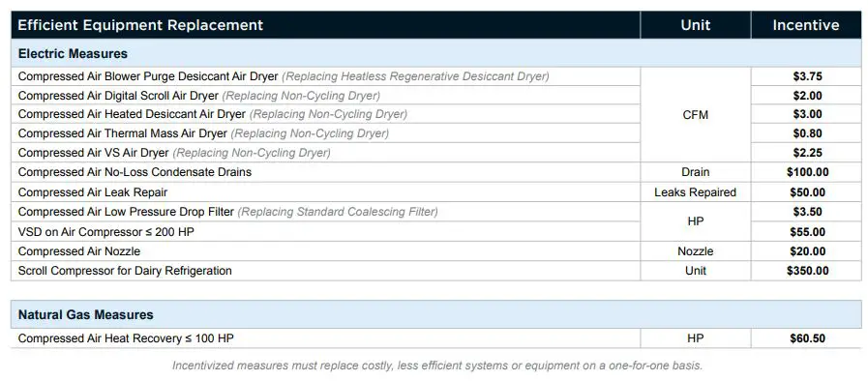This screenshot has width=868, height=381.
Task: Click 'Scroll Compressor for Dairy Refrigeration'
Action: (x=125, y=271)
